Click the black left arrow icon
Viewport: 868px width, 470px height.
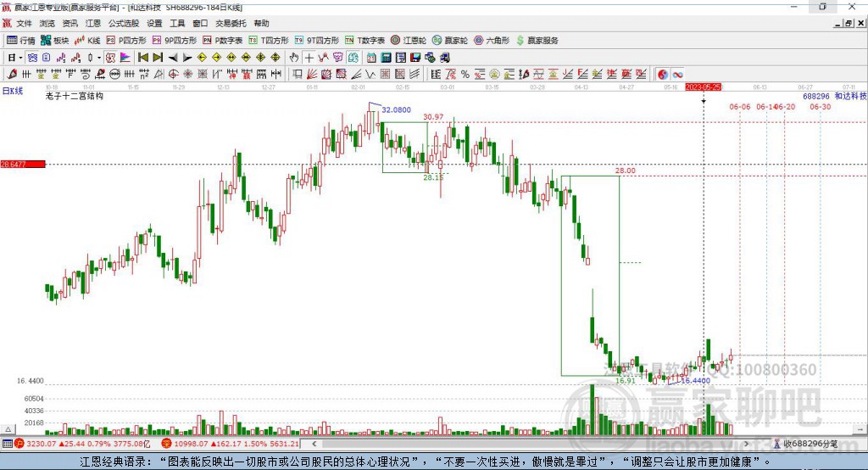coord(173,58)
